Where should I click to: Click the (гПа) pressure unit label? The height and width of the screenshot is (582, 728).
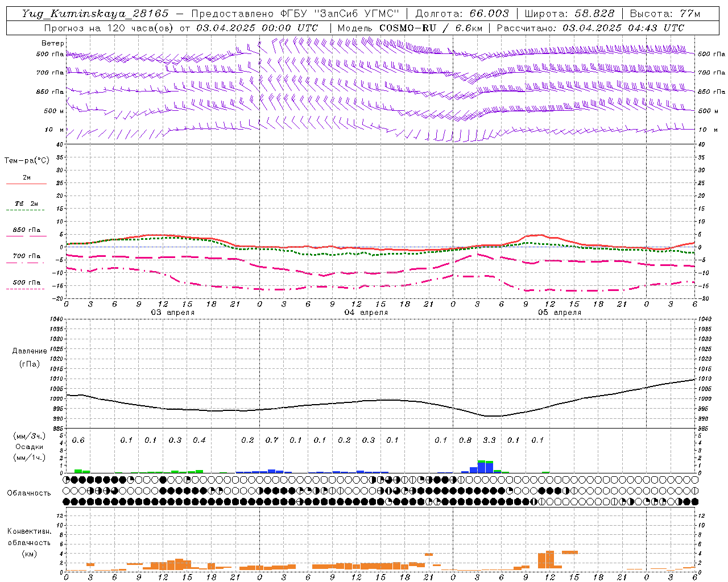[x=30, y=364]
